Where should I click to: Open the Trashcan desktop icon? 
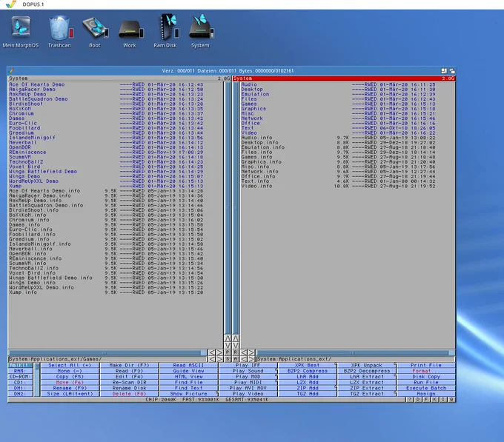(x=60, y=31)
